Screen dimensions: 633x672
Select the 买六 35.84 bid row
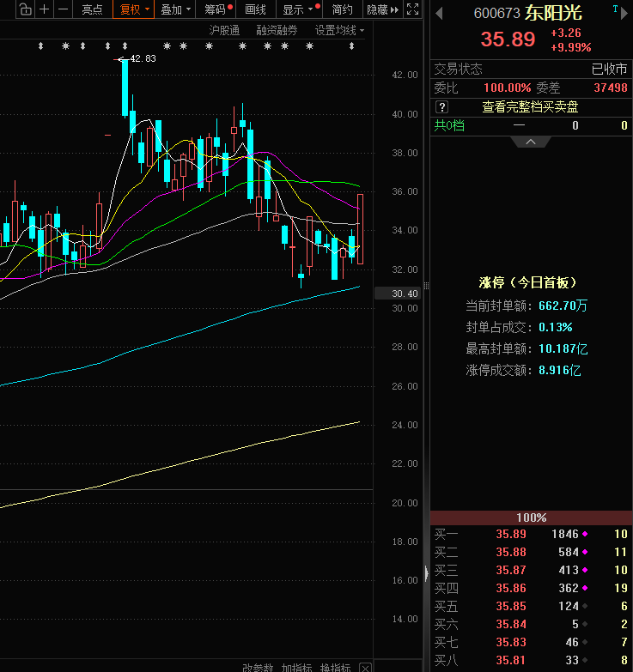pos(531,624)
